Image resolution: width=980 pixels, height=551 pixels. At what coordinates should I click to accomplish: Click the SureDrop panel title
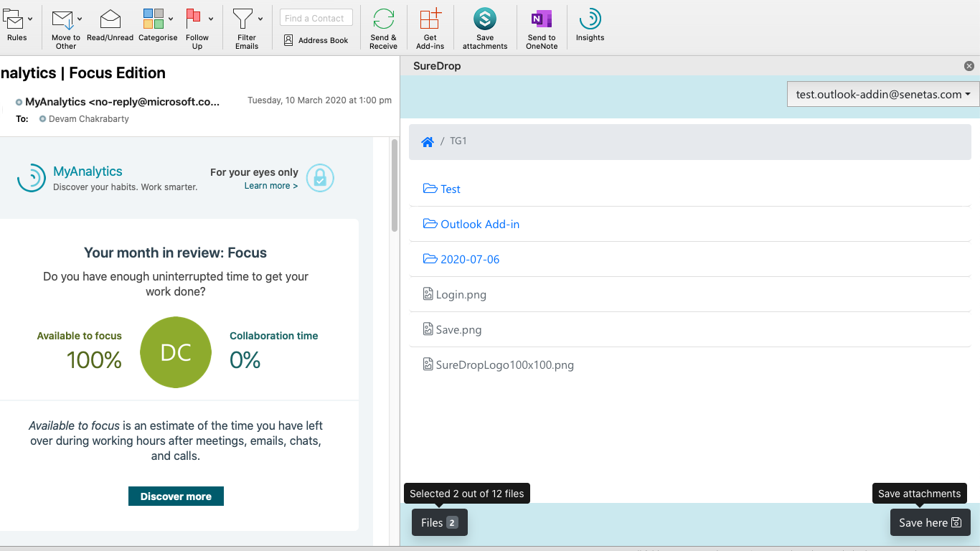[x=437, y=66]
